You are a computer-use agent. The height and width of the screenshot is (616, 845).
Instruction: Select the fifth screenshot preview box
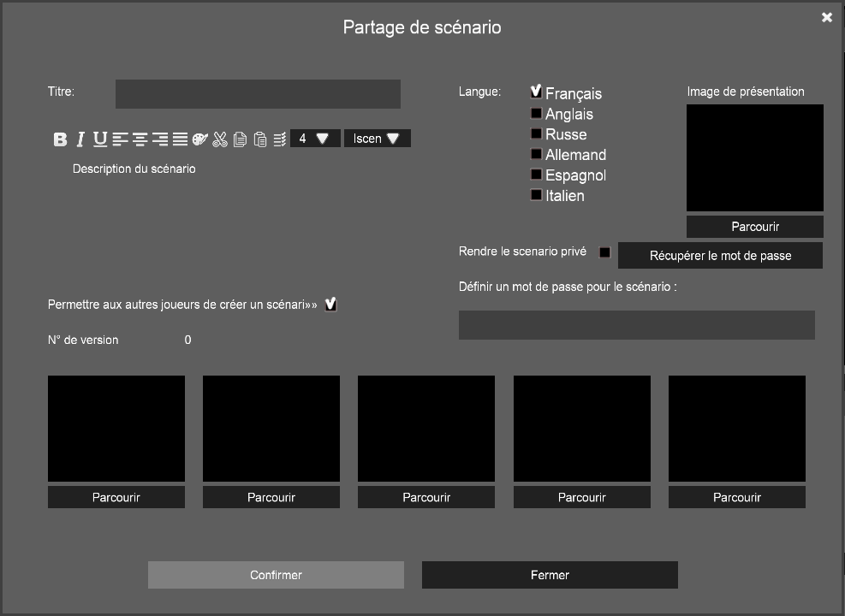click(x=736, y=429)
